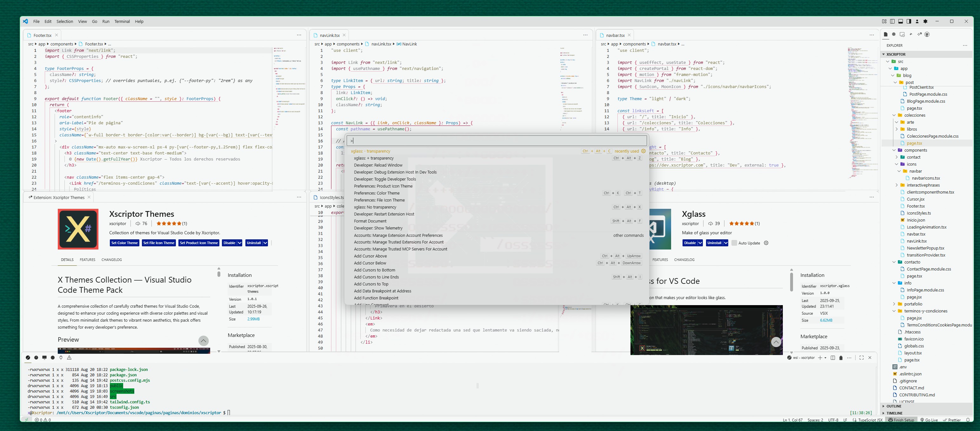Open the GitHub view in sidebar
Viewport: 980px width, 431px height.
click(x=927, y=34)
